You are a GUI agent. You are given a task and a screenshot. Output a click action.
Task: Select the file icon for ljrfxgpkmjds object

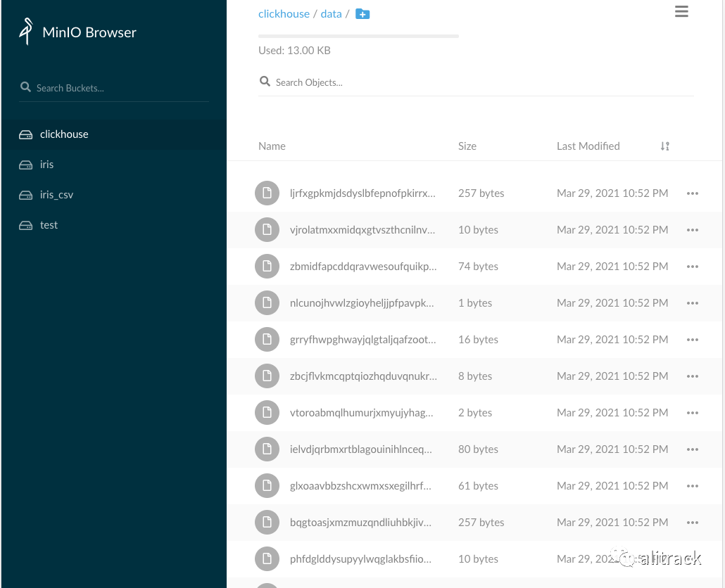[x=267, y=193]
